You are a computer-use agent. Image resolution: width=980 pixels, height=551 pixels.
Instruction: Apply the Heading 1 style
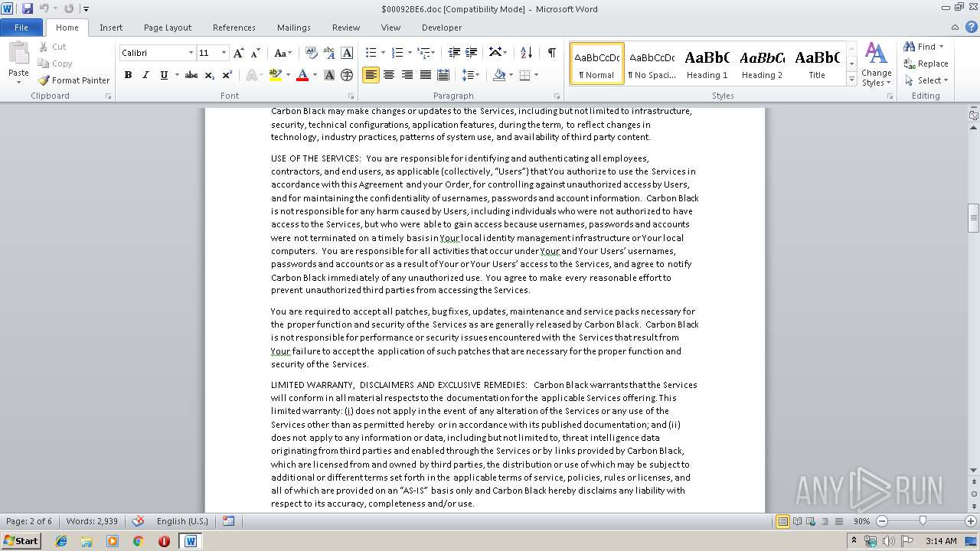(x=707, y=64)
